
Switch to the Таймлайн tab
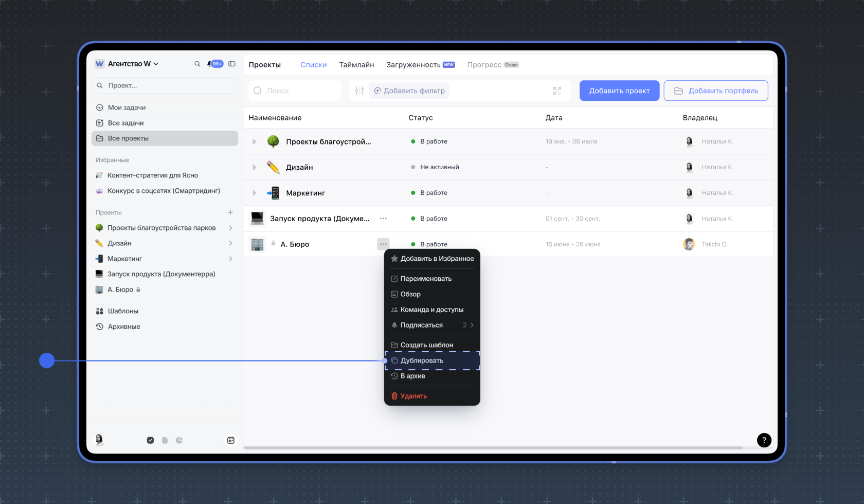[356, 65]
